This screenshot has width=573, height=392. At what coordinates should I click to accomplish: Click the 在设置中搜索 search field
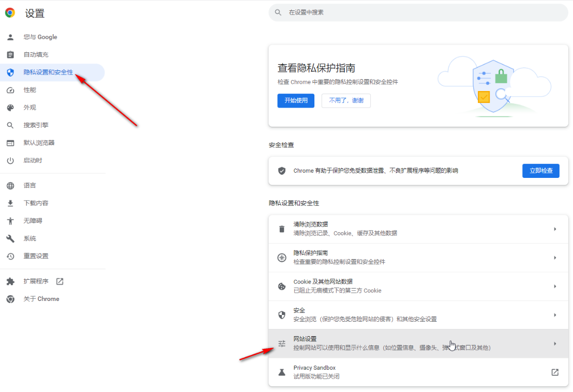[418, 12]
